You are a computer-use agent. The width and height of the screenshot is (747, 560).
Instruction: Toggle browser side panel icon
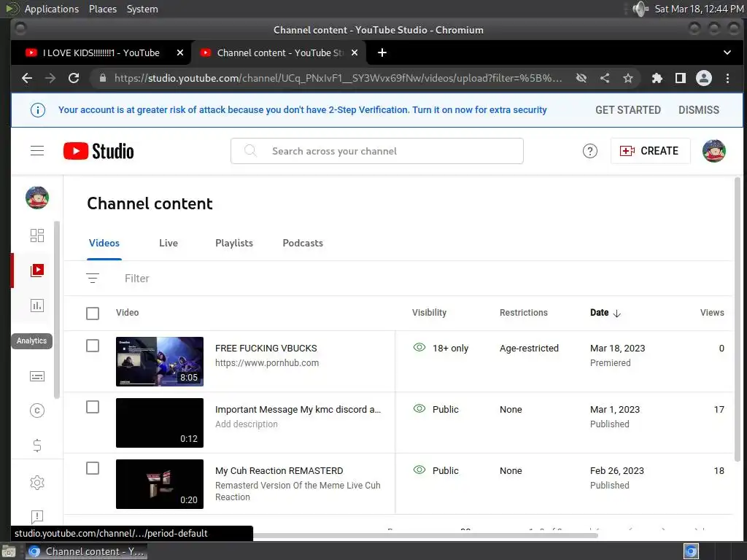[x=681, y=78]
